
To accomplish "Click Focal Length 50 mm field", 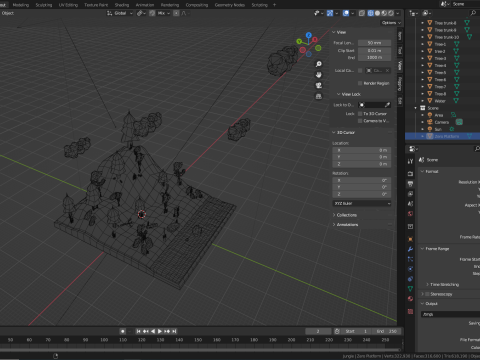I will pos(374,43).
